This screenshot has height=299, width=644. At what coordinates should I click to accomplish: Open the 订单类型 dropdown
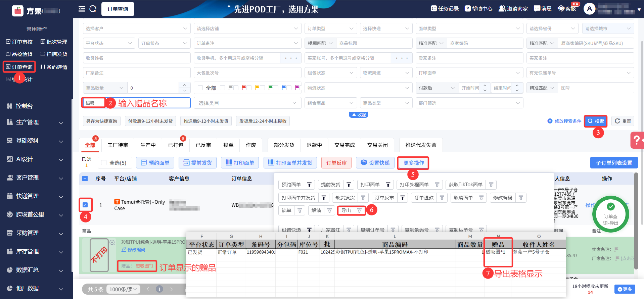point(330,29)
